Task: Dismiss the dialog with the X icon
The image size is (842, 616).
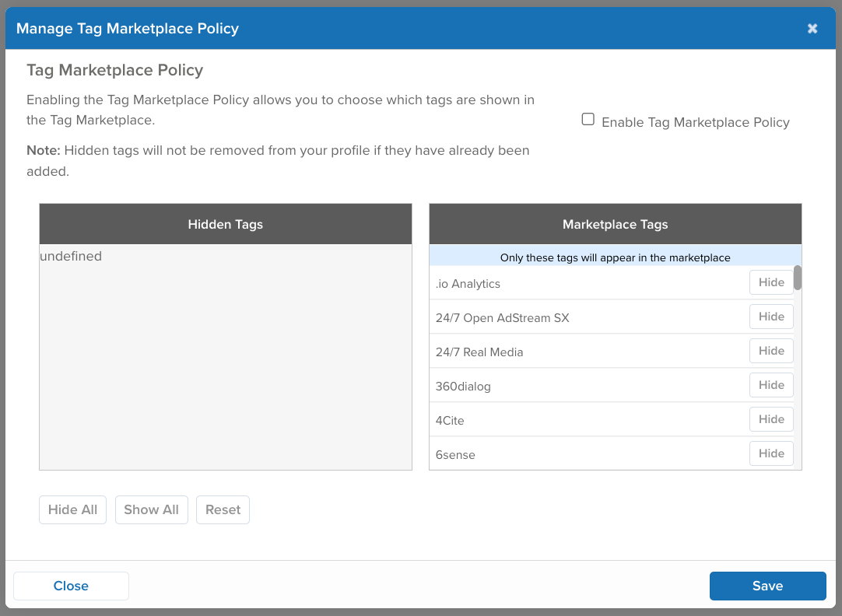Action: (x=812, y=28)
